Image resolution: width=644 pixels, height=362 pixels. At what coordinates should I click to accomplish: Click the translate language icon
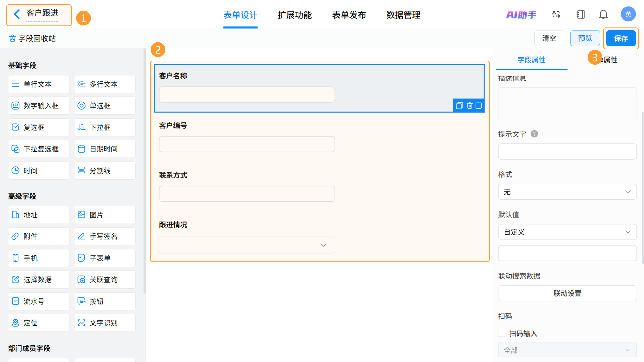[x=556, y=14]
